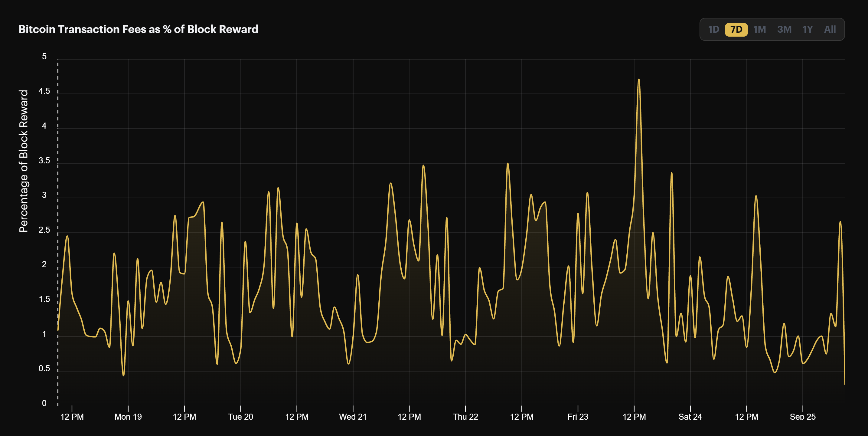Screen dimensions: 868x436
Task: Click the 'Mon 19' x-axis label
Action: pos(128,417)
